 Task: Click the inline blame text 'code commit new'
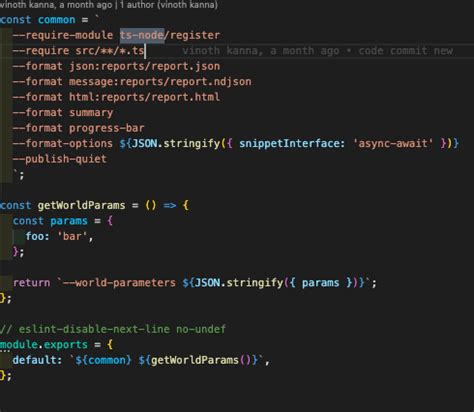(x=405, y=51)
